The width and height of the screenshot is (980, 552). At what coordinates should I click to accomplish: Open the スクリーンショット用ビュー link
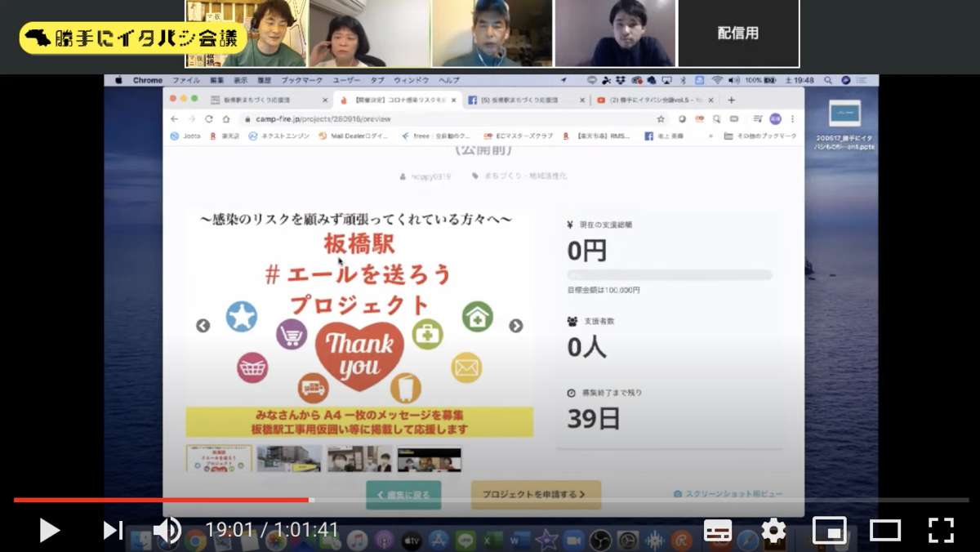[x=728, y=495]
